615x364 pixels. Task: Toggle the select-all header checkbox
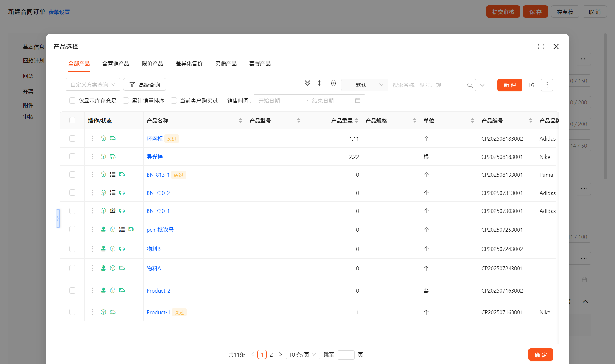tap(72, 120)
